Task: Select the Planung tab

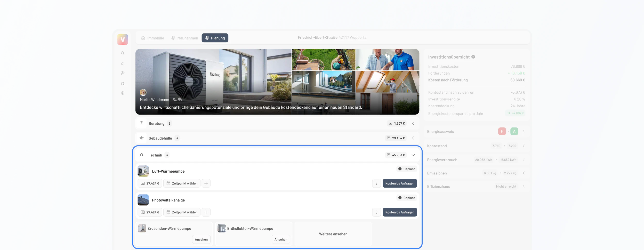Action: (x=215, y=38)
